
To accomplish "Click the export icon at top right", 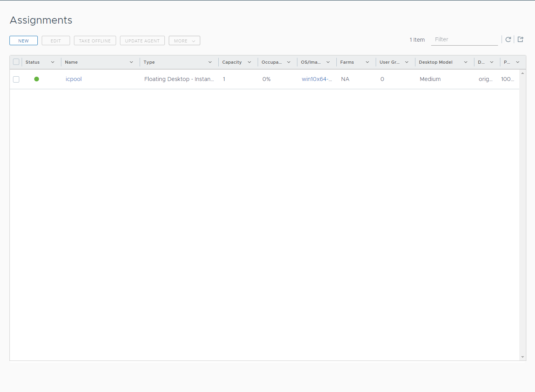I will [x=520, y=39].
